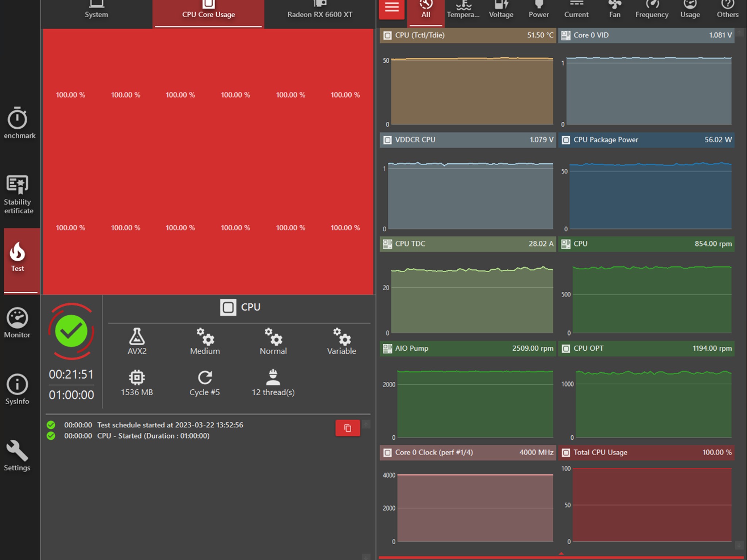Screen dimensions: 747x560
Task: Filter sensors by Voltage
Action: (x=501, y=10)
